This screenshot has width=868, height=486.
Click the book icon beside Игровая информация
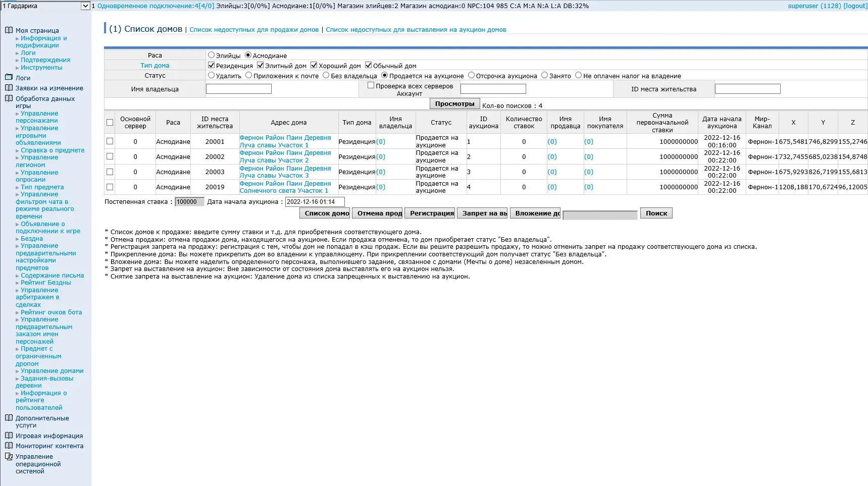(9, 436)
